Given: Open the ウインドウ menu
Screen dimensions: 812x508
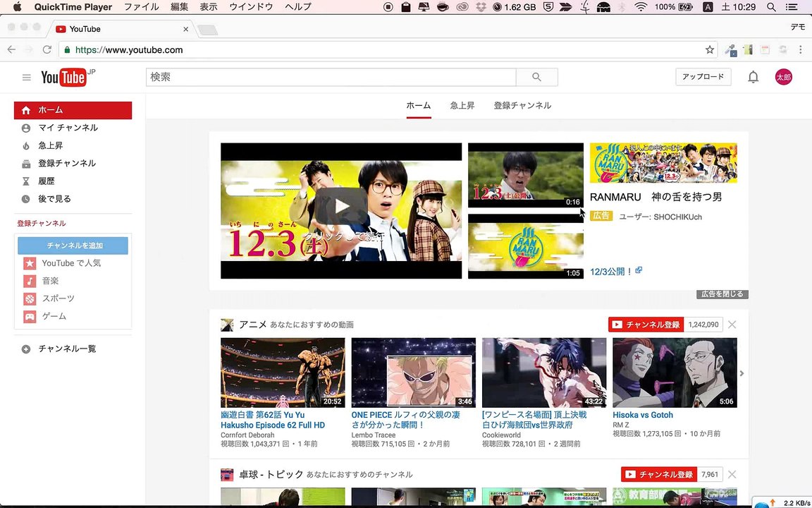Looking at the screenshot, I should 251,7.
